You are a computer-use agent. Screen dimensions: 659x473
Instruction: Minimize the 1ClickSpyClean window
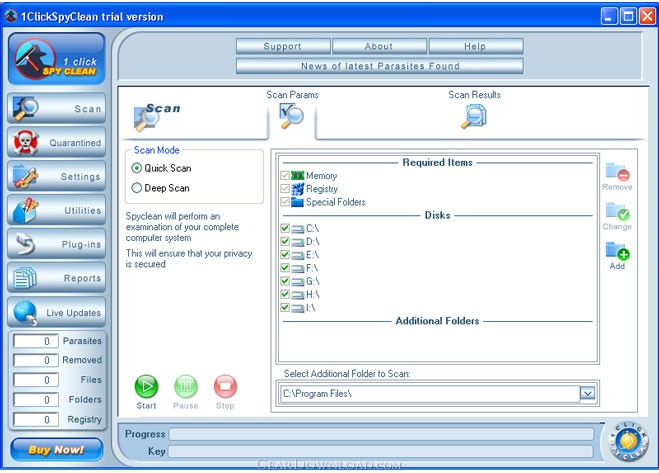[x=609, y=16]
